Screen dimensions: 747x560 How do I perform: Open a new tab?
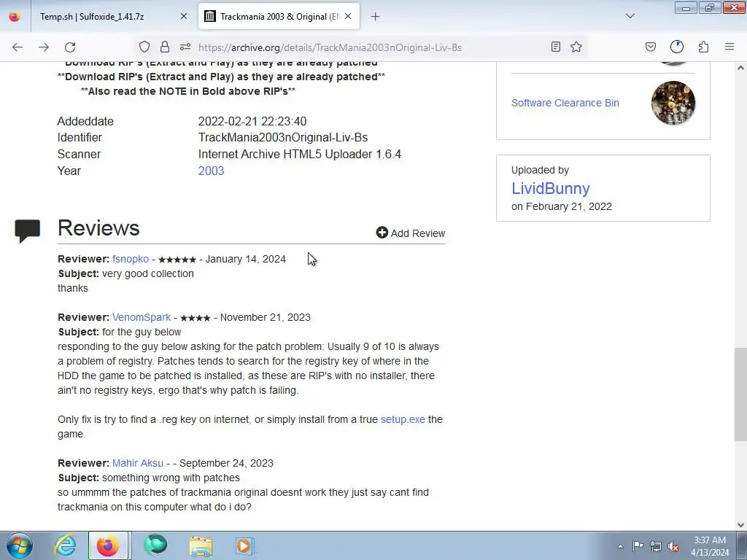tap(376, 17)
